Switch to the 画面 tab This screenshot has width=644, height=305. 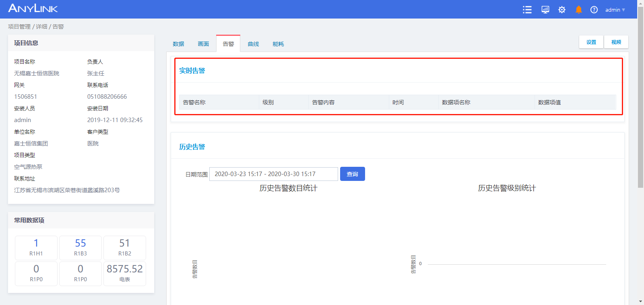click(x=203, y=44)
